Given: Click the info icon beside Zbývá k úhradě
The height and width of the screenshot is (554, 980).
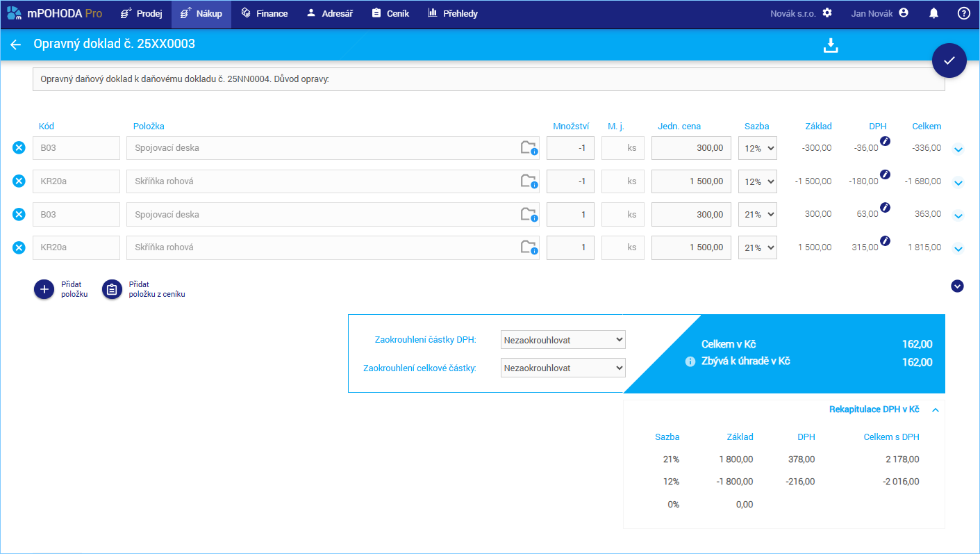Looking at the screenshot, I should pyautogui.click(x=690, y=361).
